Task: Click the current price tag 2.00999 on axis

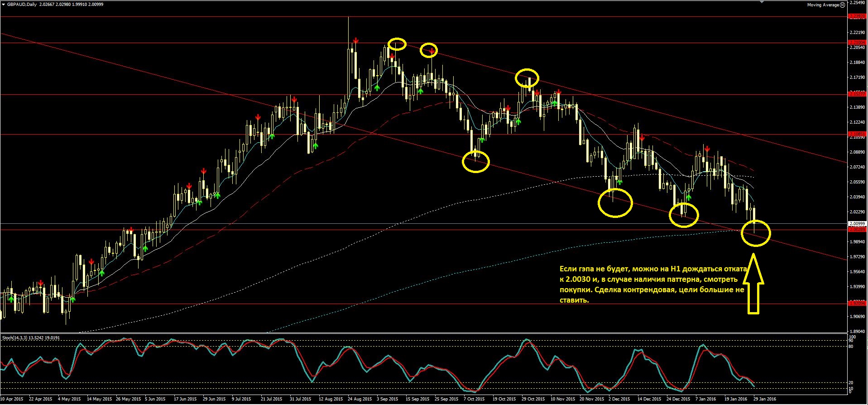Action: 857,224
